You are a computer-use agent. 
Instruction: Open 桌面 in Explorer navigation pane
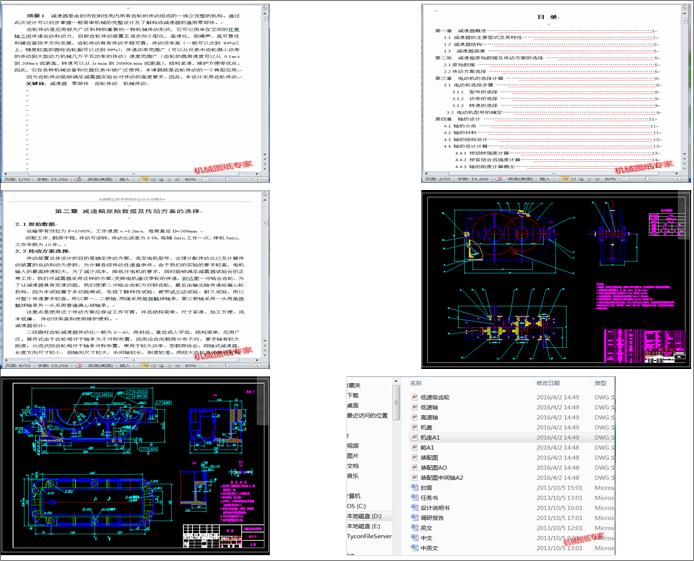tap(353, 405)
